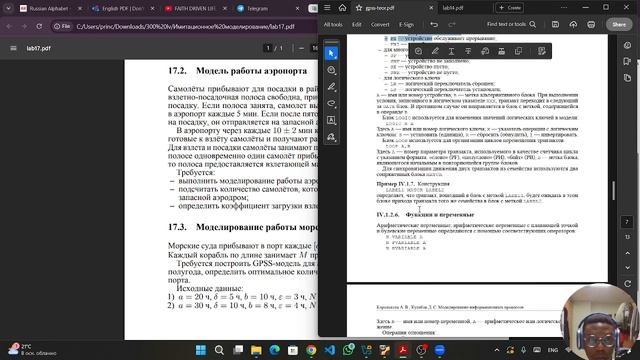This screenshot has height=360, width=640.
Task: Highlight selected text via floating toolbar
Action: (x=435, y=51)
